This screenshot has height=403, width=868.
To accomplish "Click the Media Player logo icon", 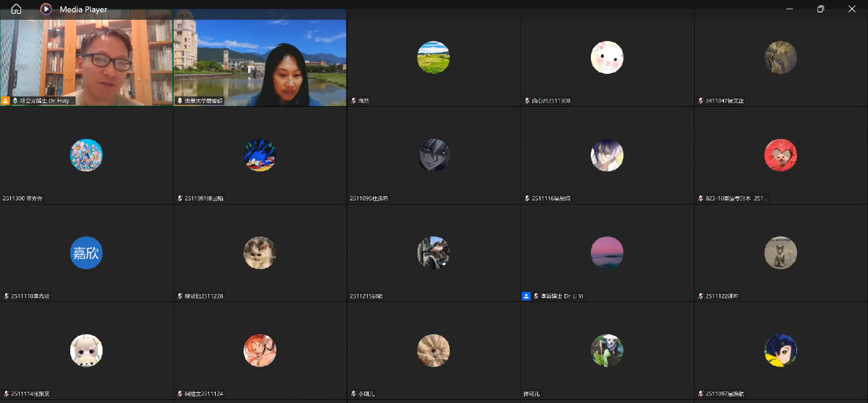I will 46,10.
